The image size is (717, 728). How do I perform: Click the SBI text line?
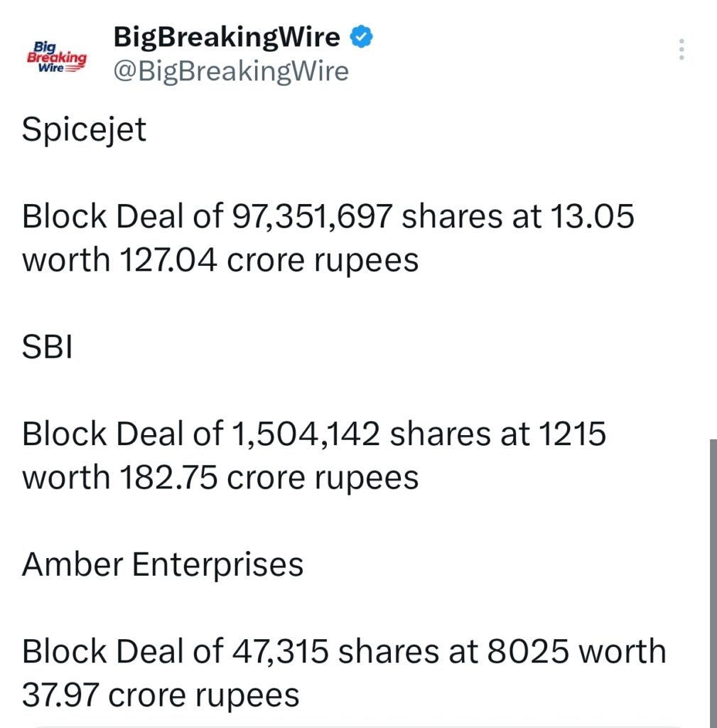click(x=47, y=348)
